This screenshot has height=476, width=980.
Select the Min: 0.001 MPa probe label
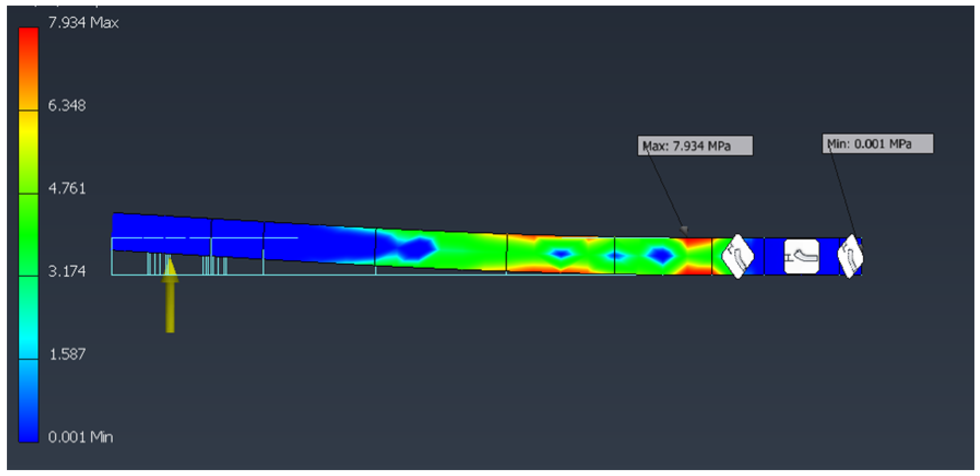(877, 144)
